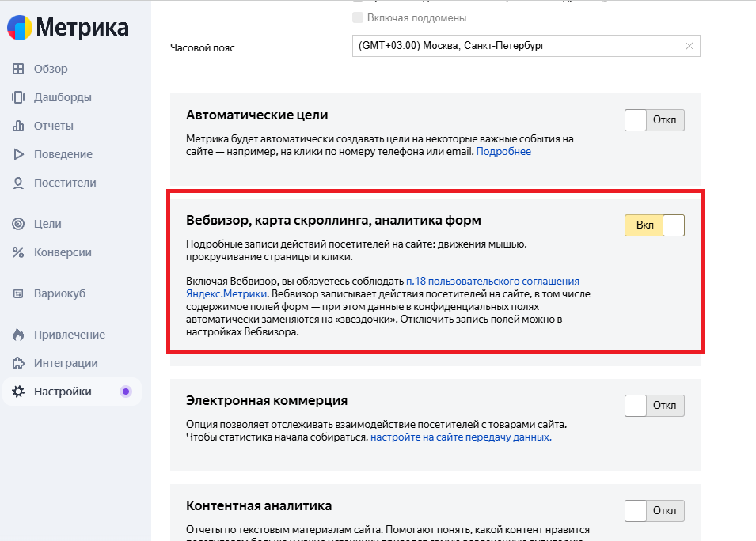Open the Подробнее link about automatic goals
This screenshot has height=541, width=756.
tap(503, 151)
